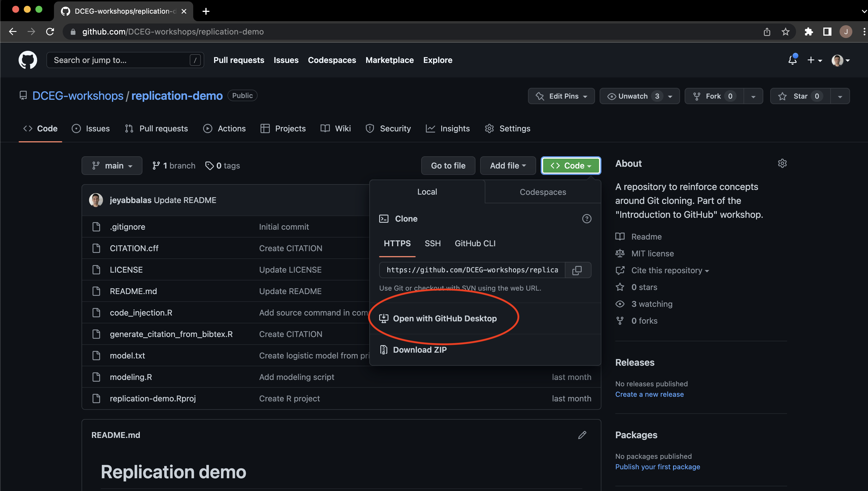Image resolution: width=868 pixels, height=491 pixels.
Task: Toggle Chrome side panel icon
Action: [827, 32]
